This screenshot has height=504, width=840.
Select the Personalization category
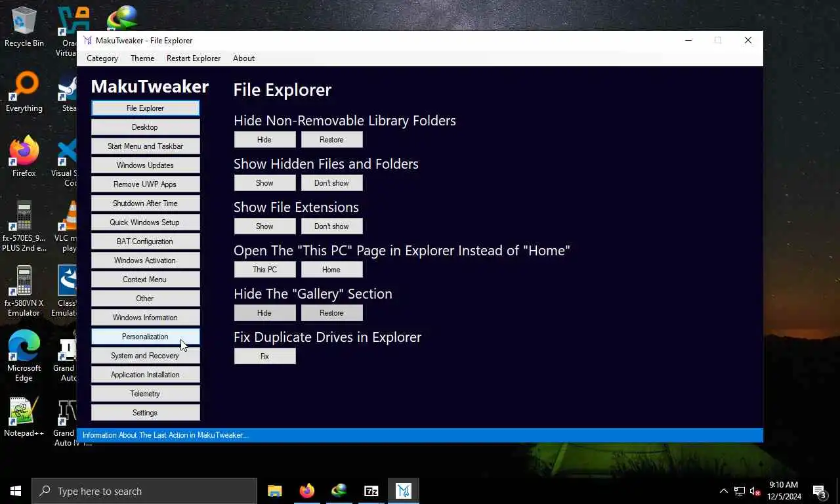[145, 337]
